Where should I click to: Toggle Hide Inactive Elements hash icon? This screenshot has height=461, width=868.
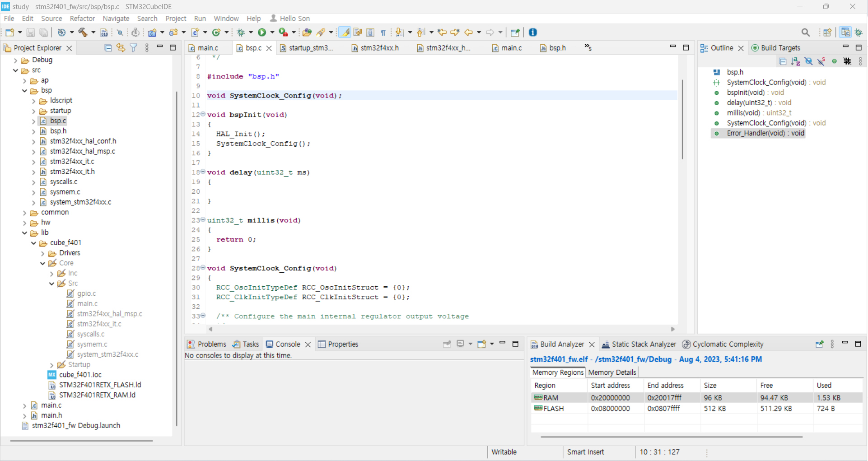[848, 61]
